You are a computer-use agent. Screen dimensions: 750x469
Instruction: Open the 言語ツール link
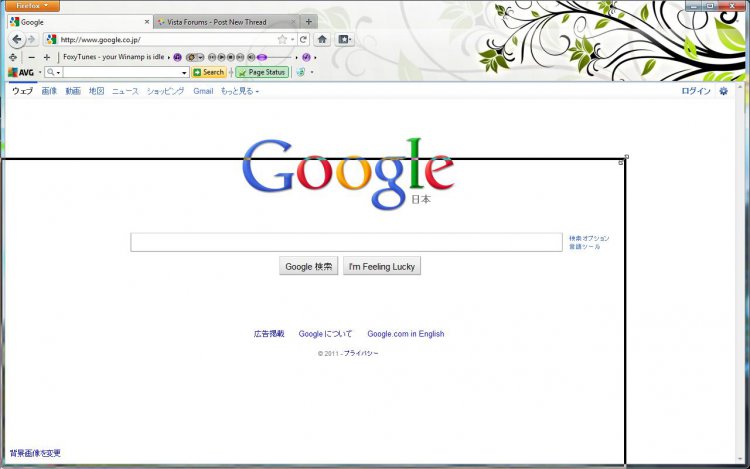click(585, 247)
